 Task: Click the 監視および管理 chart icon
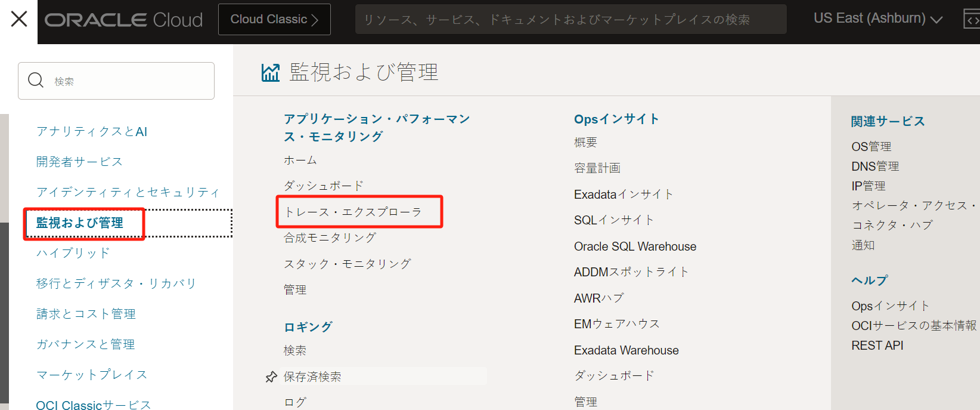(271, 73)
